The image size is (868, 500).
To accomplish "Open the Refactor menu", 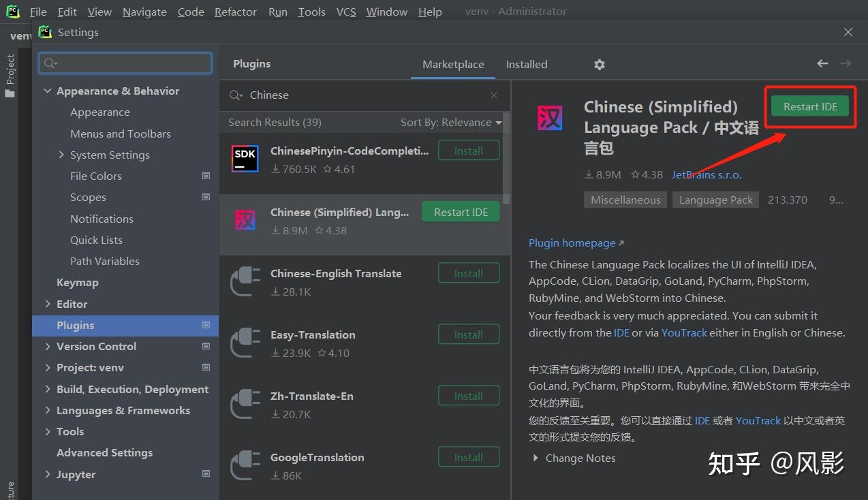I will [235, 12].
